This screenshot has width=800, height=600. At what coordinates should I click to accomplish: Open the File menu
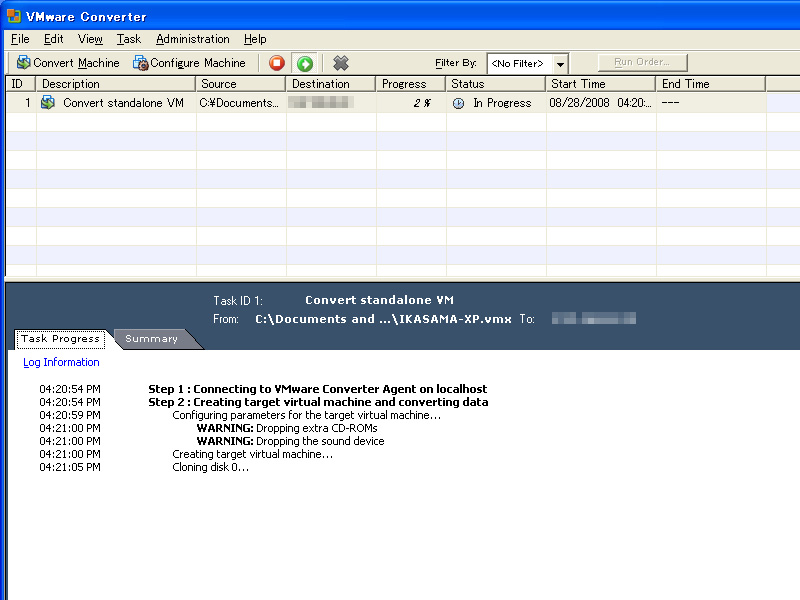20,39
